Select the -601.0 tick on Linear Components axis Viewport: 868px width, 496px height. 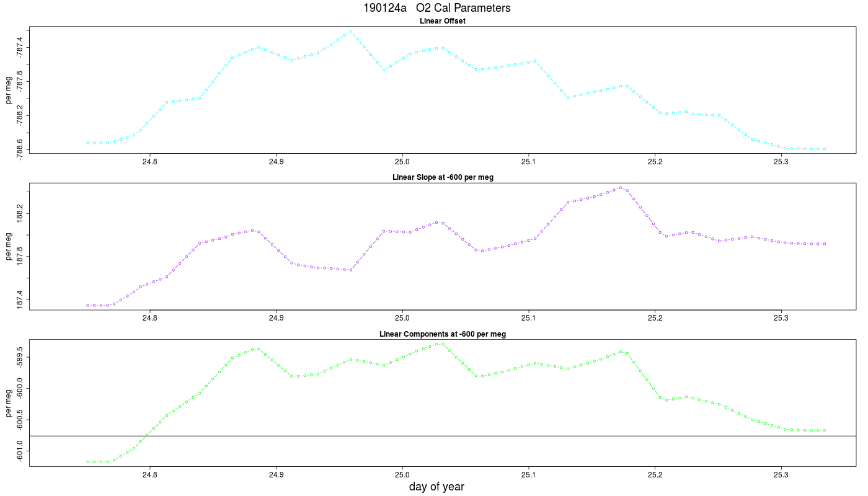20,452
